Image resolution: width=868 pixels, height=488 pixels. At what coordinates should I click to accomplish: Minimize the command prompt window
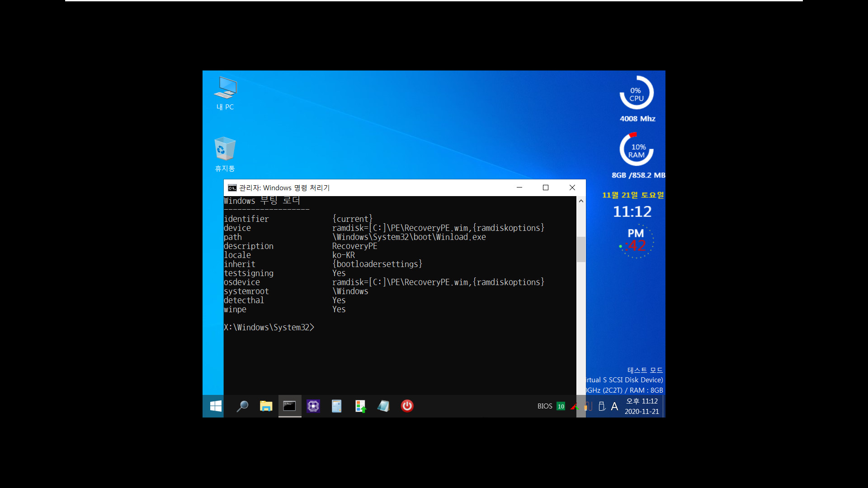(x=519, y=188)
